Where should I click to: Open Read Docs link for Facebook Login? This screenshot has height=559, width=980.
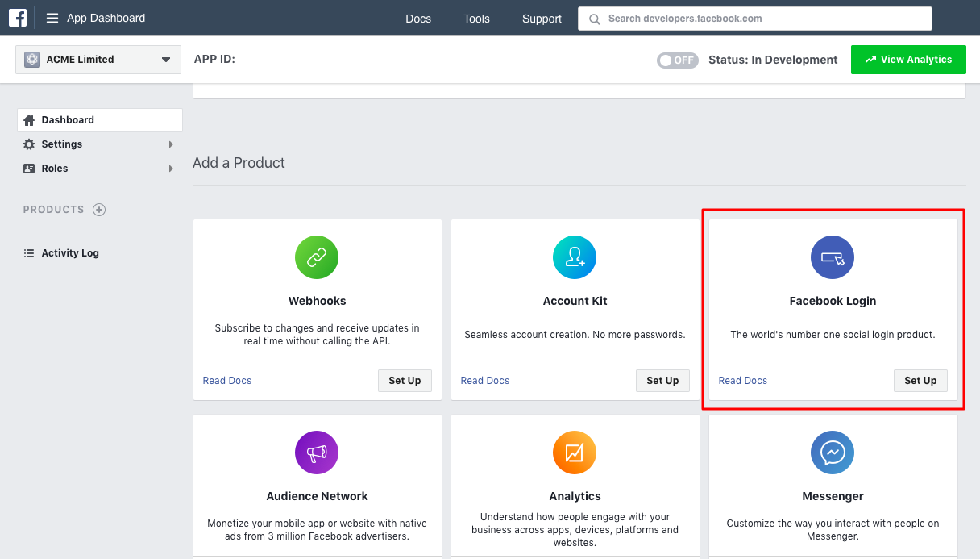[x=743, y=381]
